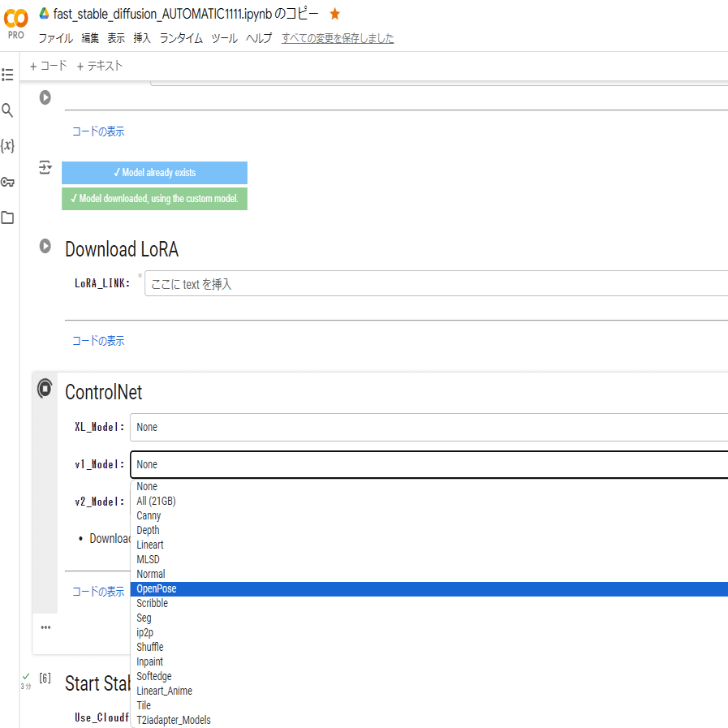Select Canny option

429,515
